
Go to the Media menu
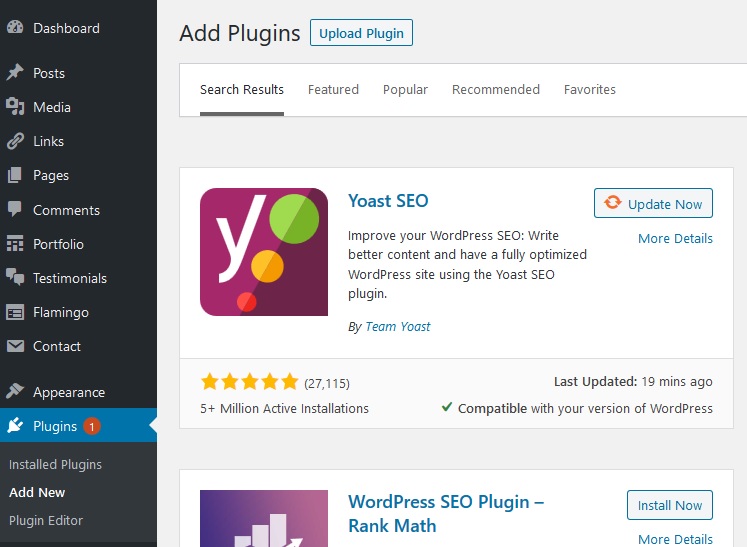pyautogui.click(x=52, y=107)
